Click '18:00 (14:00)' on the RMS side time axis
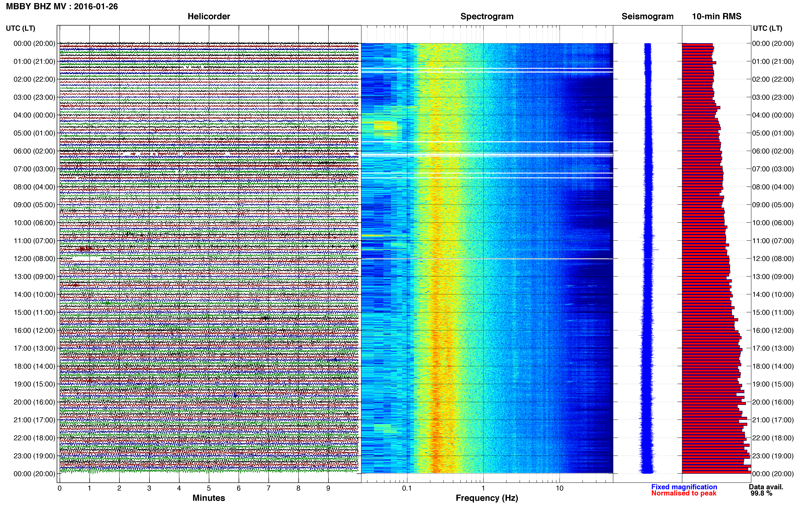 point(773,366)
